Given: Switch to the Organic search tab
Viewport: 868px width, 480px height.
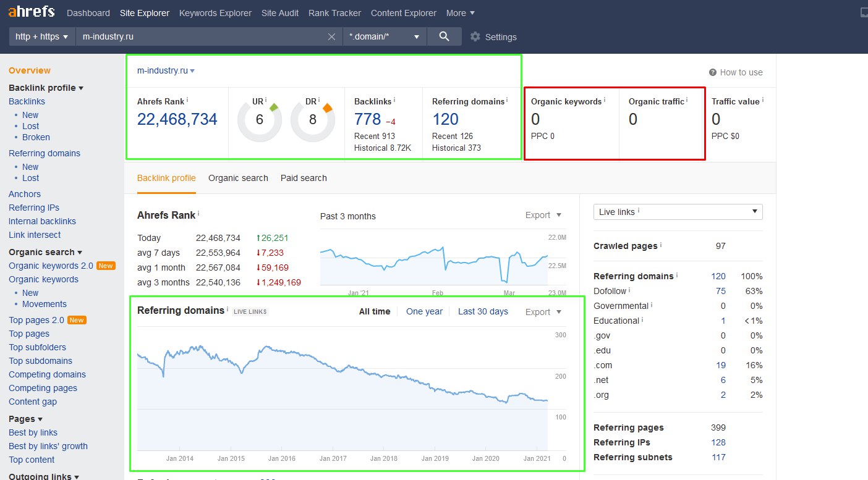Looking at the screenshot, I should pos(238,178).
